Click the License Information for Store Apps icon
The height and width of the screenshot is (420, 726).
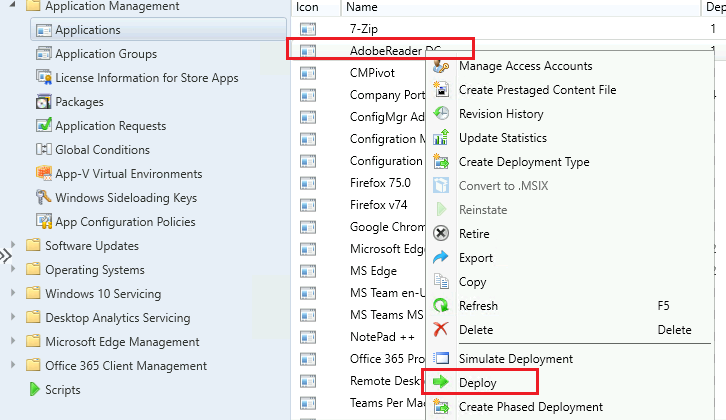[44, 77]
